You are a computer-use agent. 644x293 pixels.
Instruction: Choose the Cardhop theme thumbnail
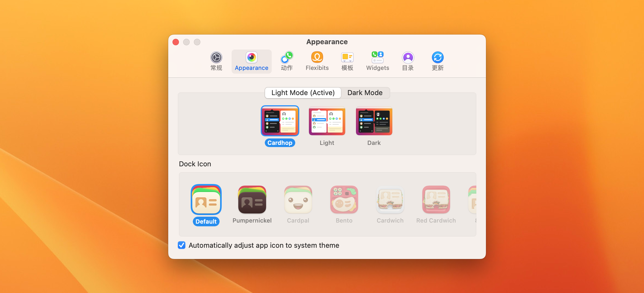pyautogui.click(x=280, y=121)
